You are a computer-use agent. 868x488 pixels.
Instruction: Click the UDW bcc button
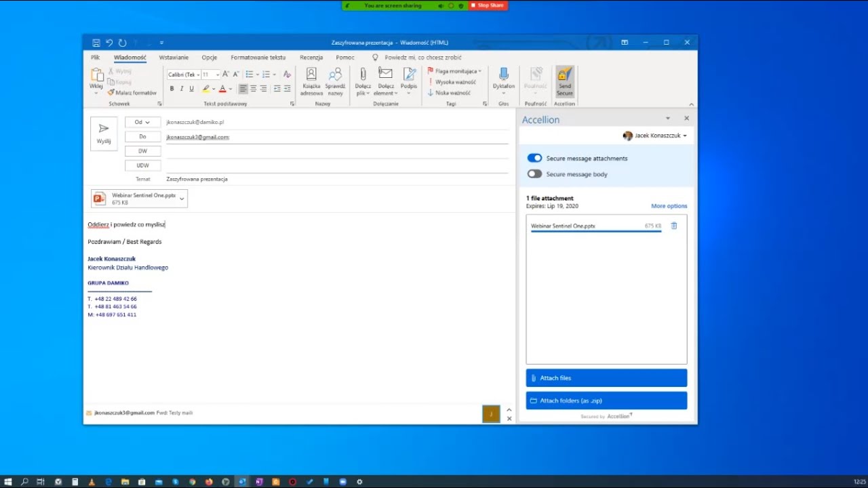pos(142,165)
